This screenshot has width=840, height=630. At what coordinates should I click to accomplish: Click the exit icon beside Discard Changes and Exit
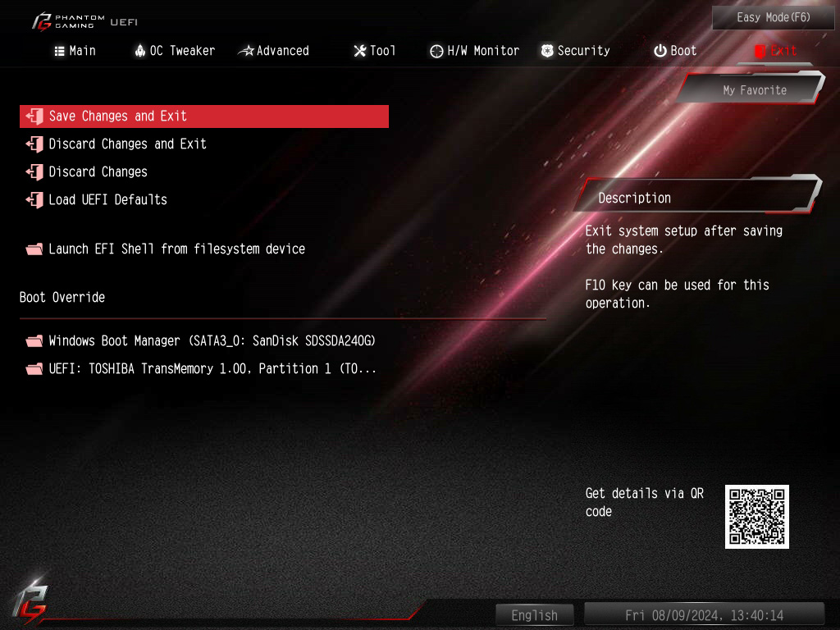point(34,144)
